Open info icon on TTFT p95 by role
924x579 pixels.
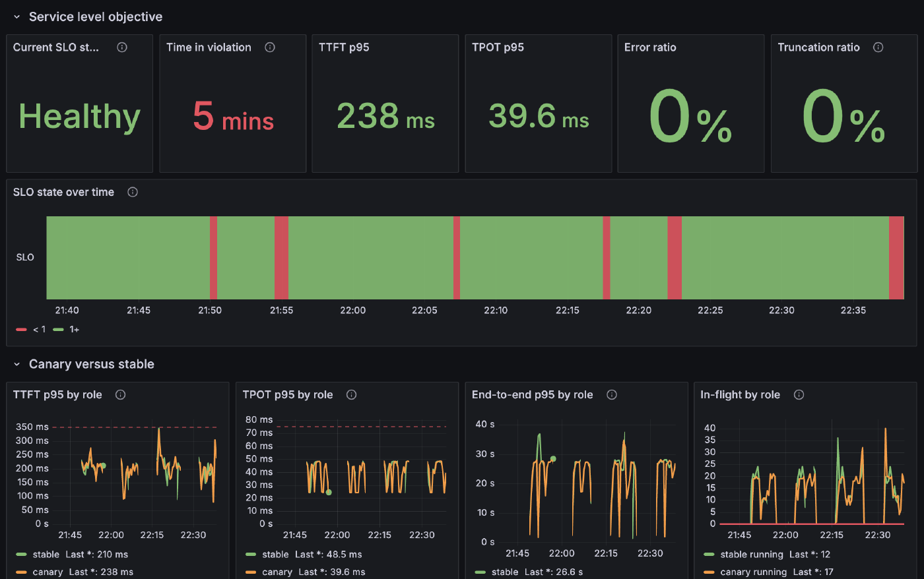tap(121, 395)
